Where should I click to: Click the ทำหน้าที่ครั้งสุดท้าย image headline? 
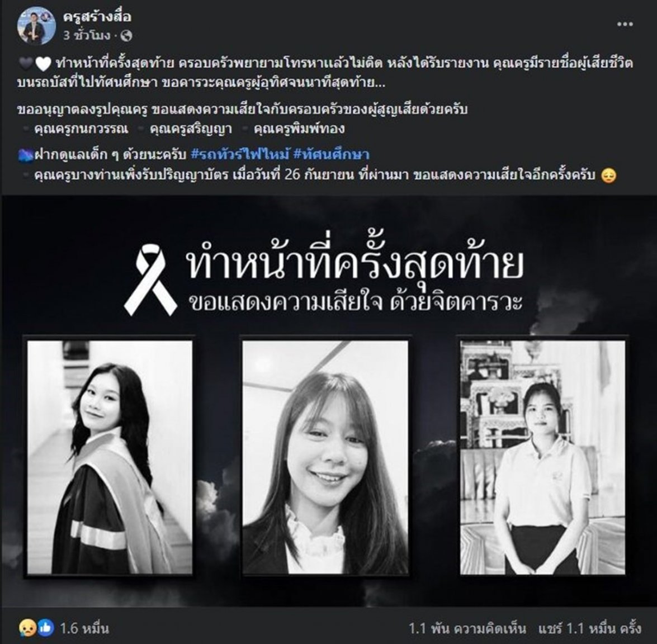355,263
